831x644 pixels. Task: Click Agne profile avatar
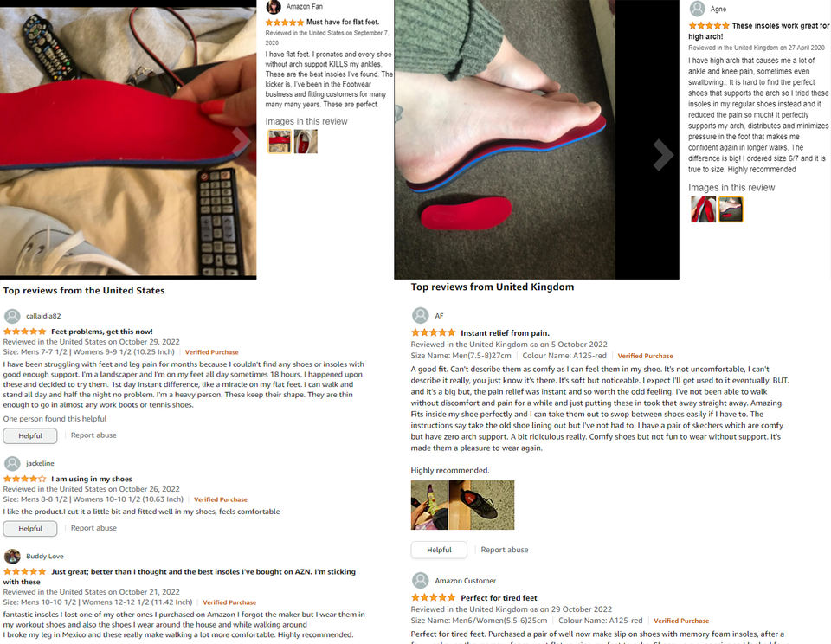(x=697, y=9)
